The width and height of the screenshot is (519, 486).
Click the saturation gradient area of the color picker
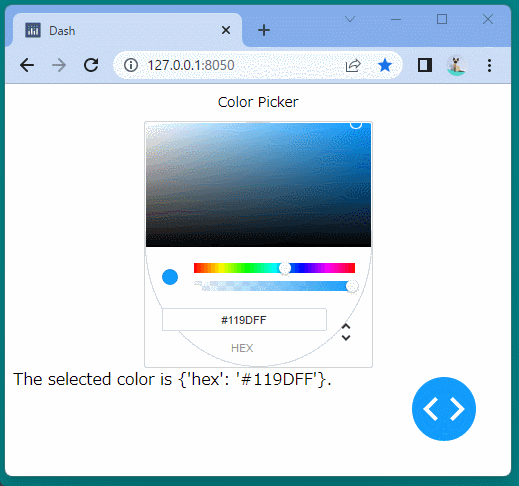[x=258, y=185]
